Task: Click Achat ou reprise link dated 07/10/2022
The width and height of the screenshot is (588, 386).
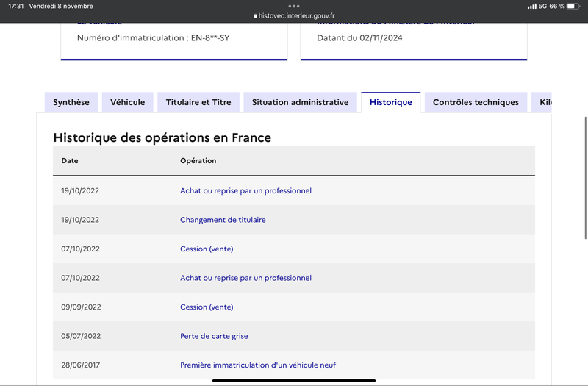Action: [245, 278]
